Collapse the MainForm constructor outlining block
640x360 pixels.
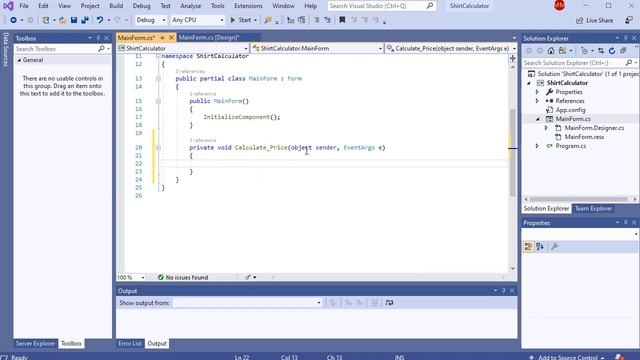158,101
